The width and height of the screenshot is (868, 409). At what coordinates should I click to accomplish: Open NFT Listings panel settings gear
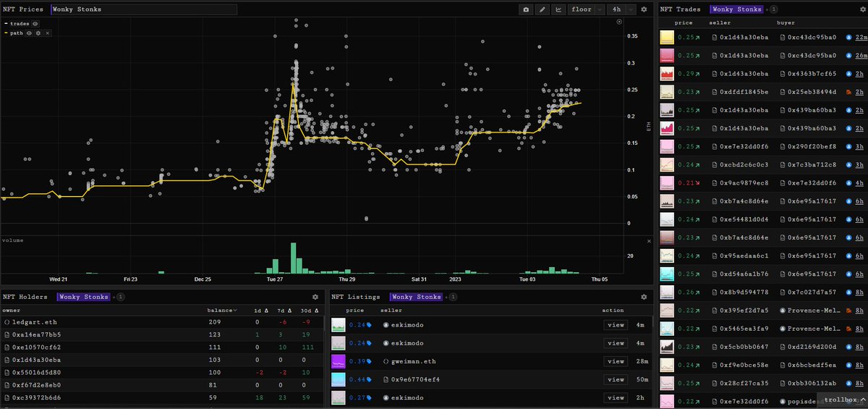click(644, 297)
